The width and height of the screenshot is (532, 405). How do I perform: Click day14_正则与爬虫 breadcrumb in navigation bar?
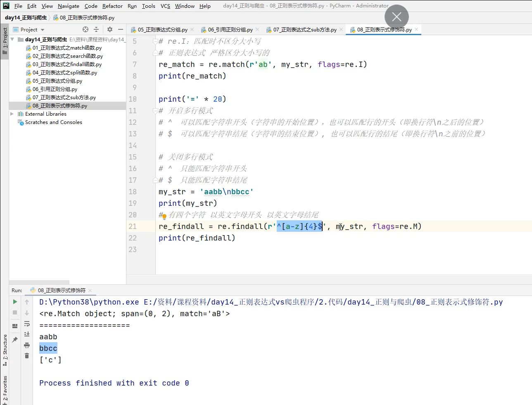coord(26,17)
